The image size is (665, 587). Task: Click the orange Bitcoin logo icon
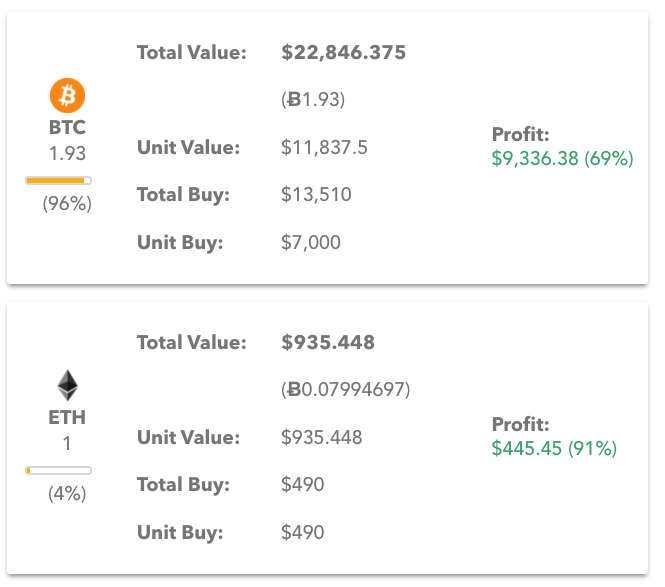(68, 96)
